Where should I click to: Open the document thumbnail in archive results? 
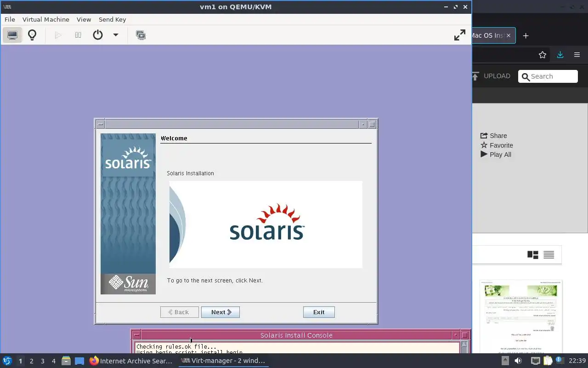tap(521, 317)
